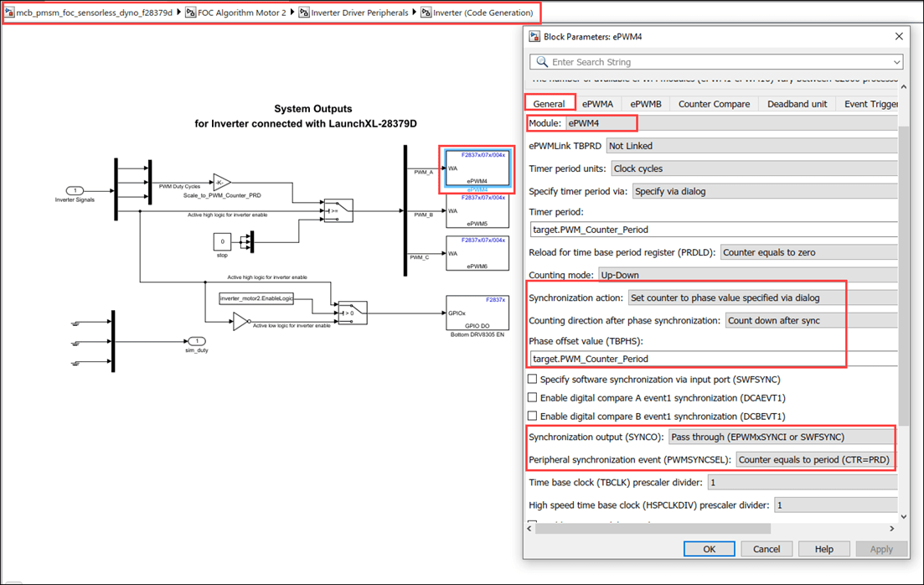Open the Timer period units dropdown

coord(754,168)
